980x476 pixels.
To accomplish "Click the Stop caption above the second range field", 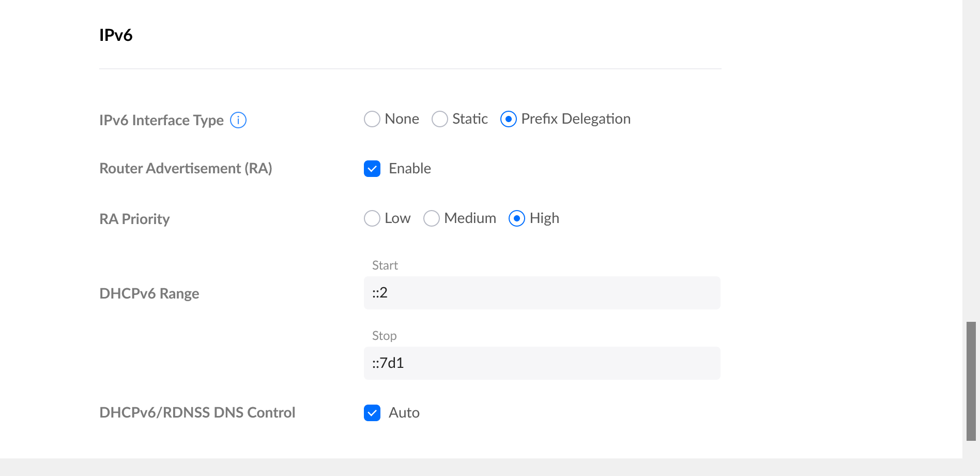I will click(385, 336).
